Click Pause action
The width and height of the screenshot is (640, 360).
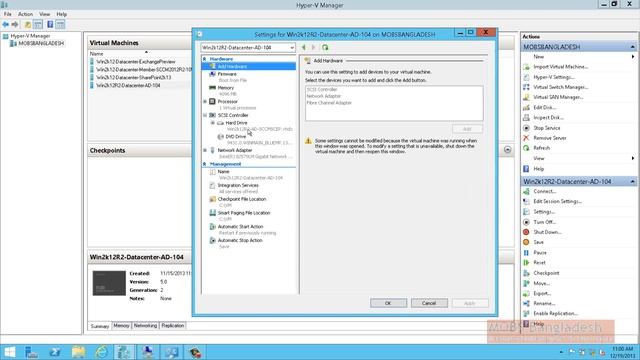click(540, 253)
